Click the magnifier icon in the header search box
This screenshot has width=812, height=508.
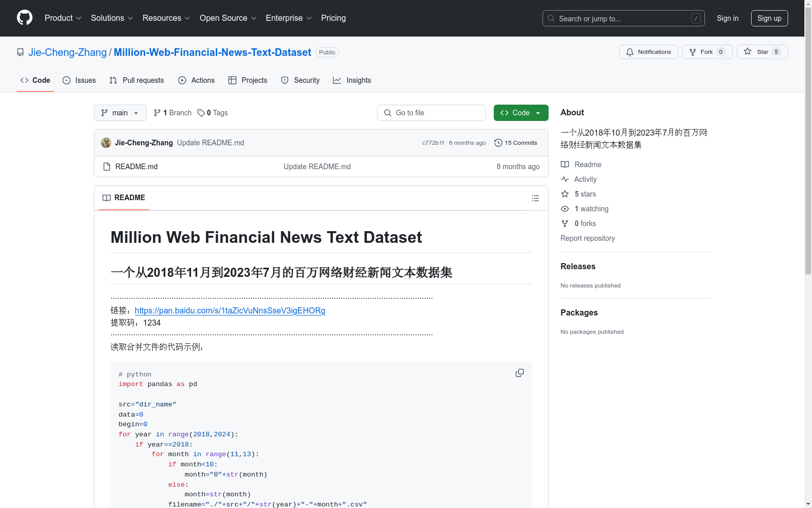point(551,18)
